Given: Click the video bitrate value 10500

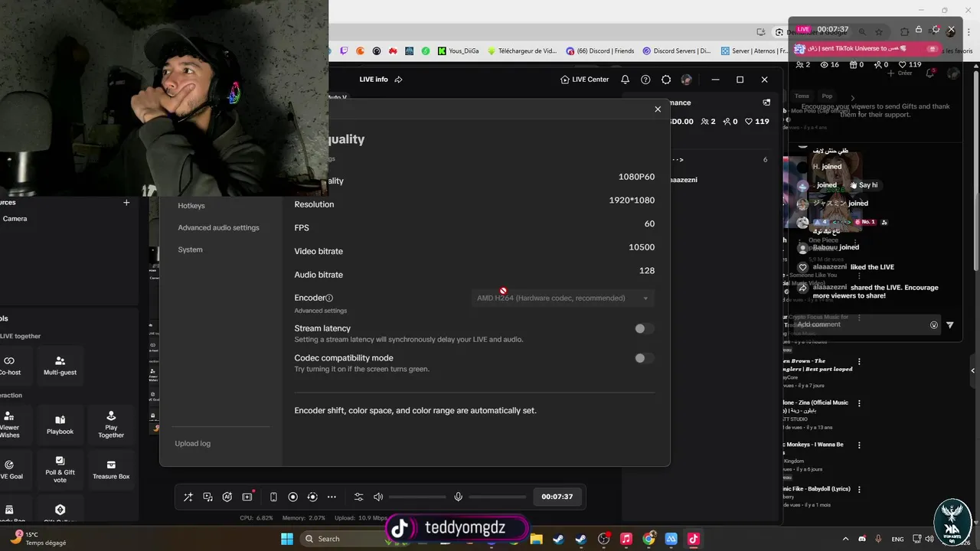Looking at the screenshot, I should tap(642, 247).
